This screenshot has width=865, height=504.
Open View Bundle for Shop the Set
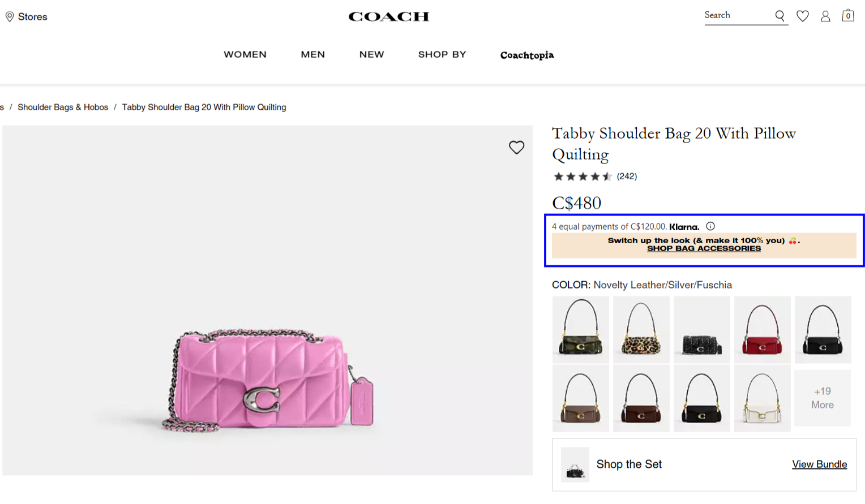[819, 464]
